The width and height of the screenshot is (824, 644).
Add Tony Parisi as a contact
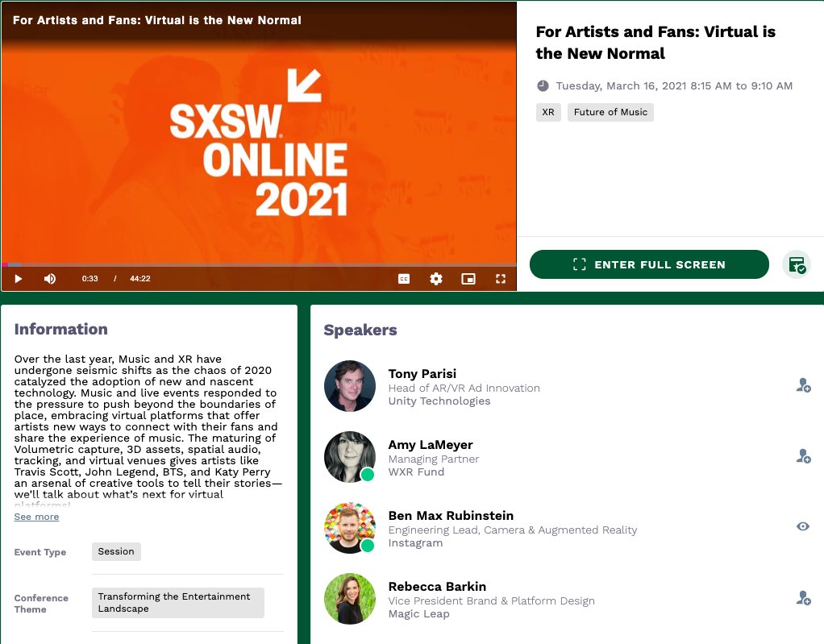(803, 385)
